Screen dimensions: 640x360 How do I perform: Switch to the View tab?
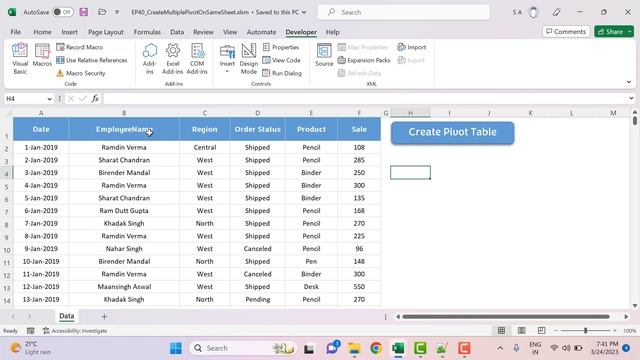(230, 32)
